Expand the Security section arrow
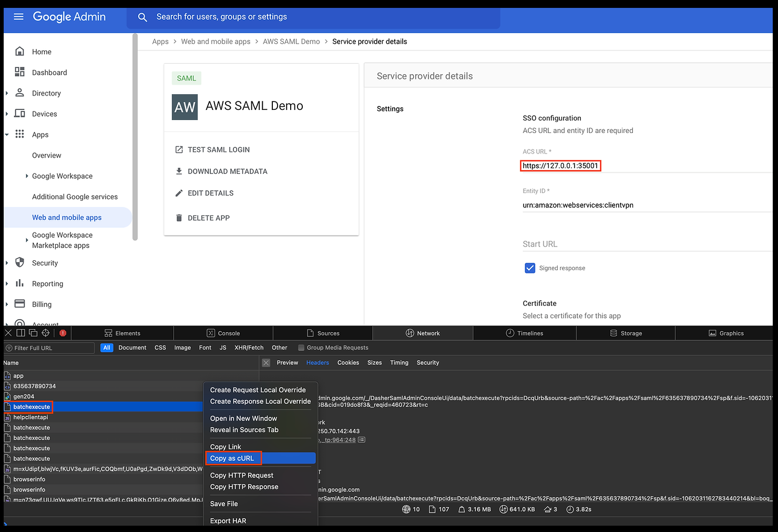 click(x=7, y=263)
